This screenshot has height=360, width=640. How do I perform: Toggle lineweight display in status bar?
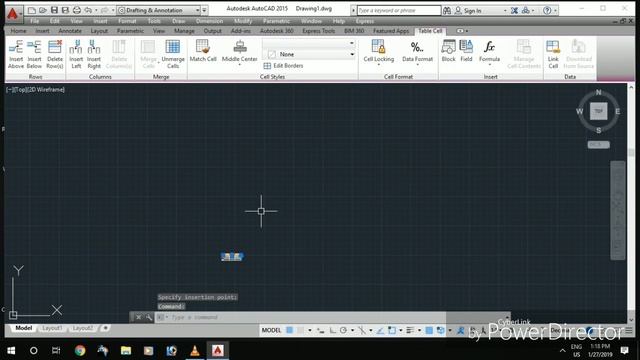(410, 330)
